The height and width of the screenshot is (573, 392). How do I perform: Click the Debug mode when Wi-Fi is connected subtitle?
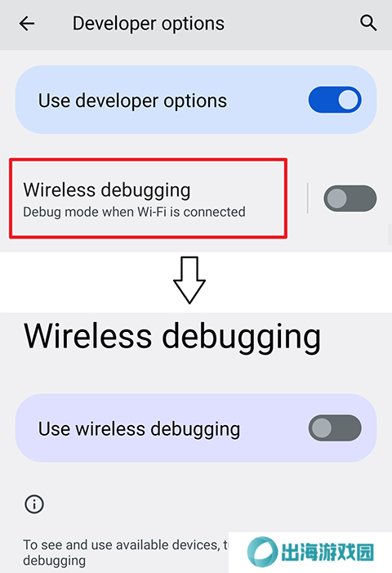(134, 212)
